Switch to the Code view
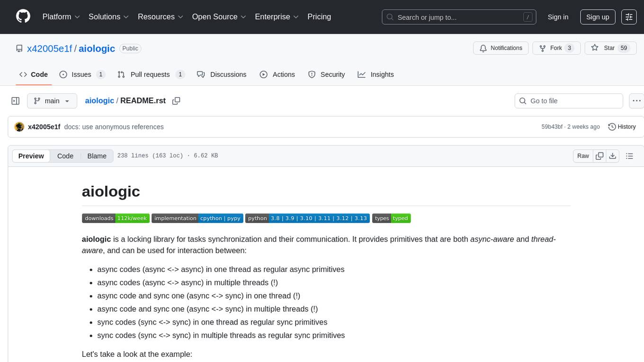Image resolution: width=644 pixels, height=362 pixels. 65,156
